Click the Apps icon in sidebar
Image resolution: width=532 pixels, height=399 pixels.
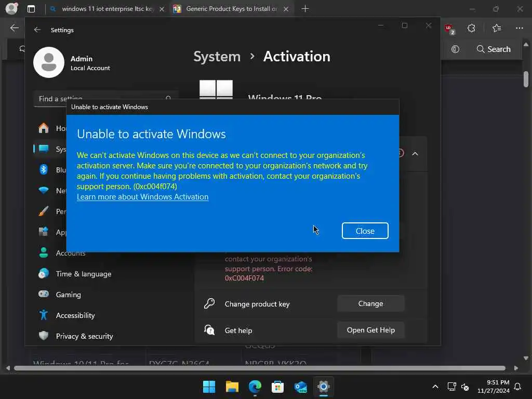point(44,232)
